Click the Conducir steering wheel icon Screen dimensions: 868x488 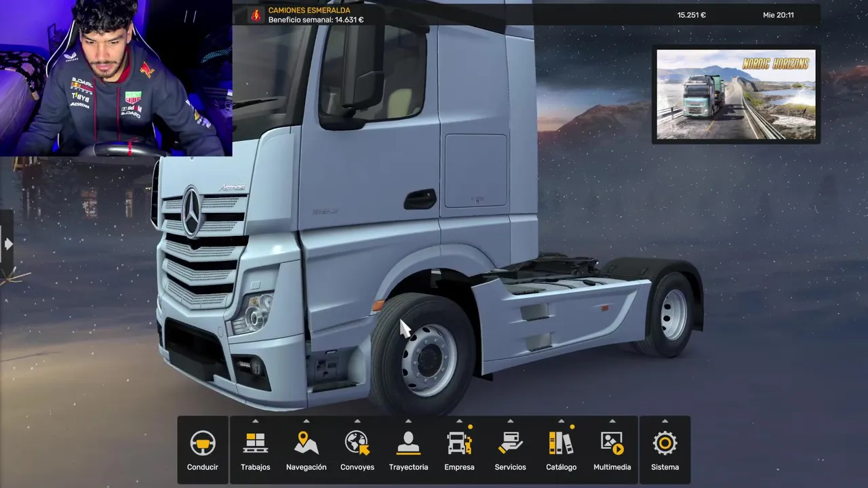point(203,443)
